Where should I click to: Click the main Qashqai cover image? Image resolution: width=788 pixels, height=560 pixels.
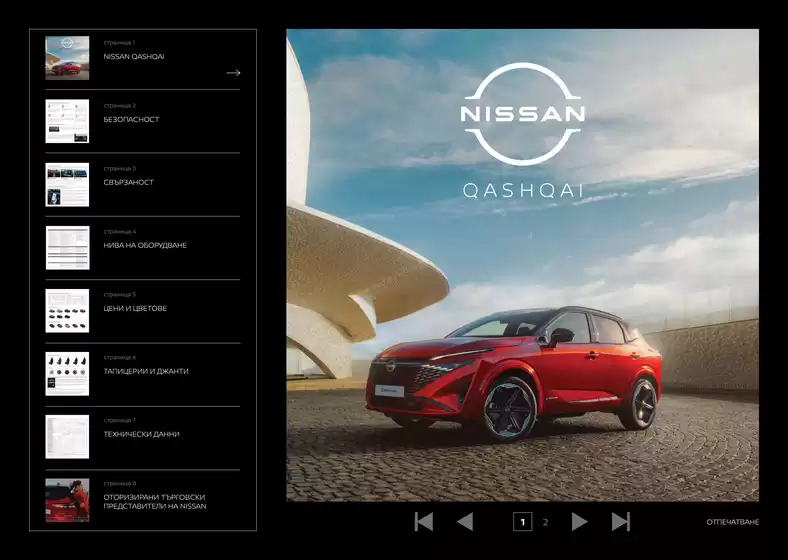coord(523,265)
